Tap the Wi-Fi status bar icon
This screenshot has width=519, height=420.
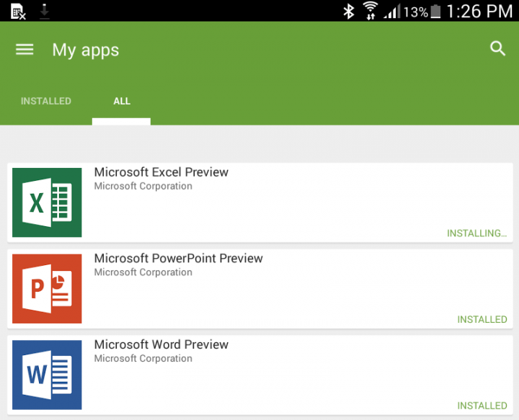tap(370, 11)
